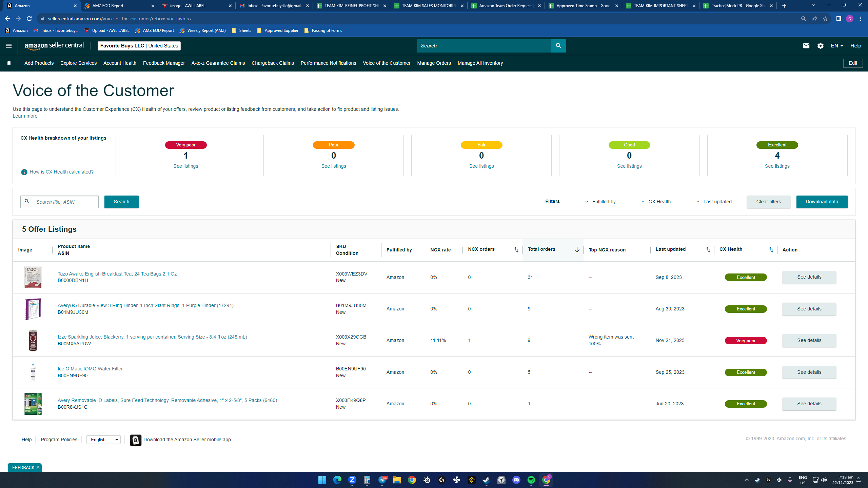Open the buyer messages envelope icon
The image size is (868, 488).
click(806, 46)
